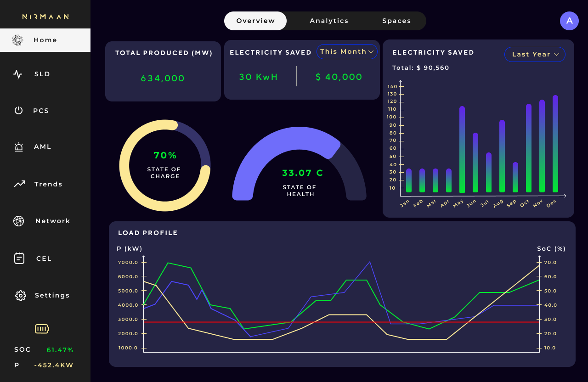
Task: Click the 70% State of Charge ring
Action: pyautogui.click(x=165, y=166)
